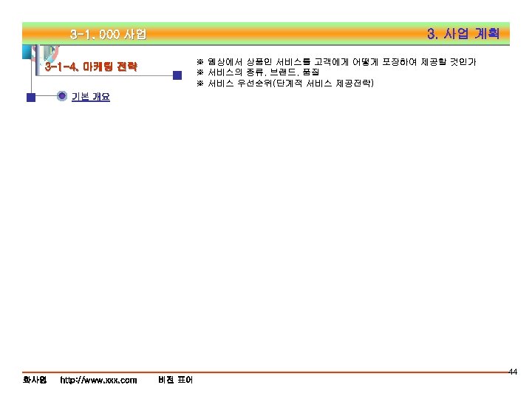
Task: Select the 3. 사업 계획 section title
Action: coord(463,33)
